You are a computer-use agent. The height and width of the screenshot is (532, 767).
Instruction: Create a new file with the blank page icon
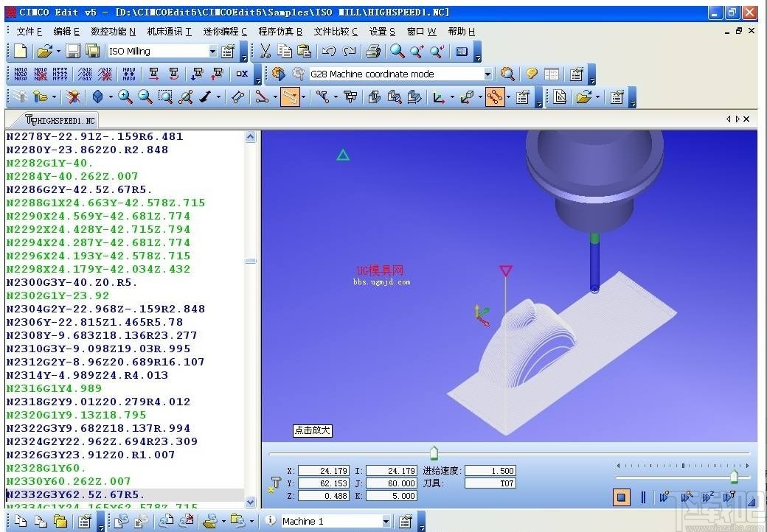pyautogui.click(x=20, y=51)
